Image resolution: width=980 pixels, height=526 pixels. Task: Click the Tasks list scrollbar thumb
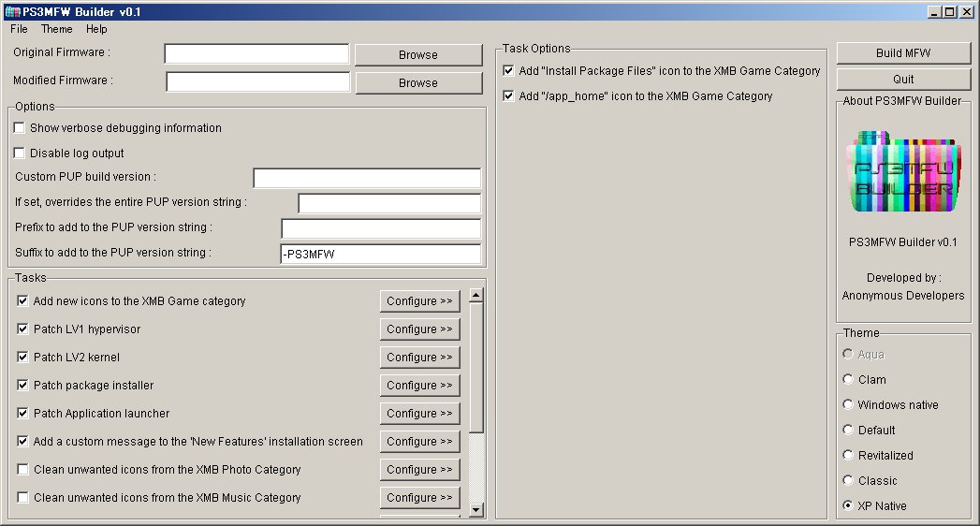[x=476, y=367]
